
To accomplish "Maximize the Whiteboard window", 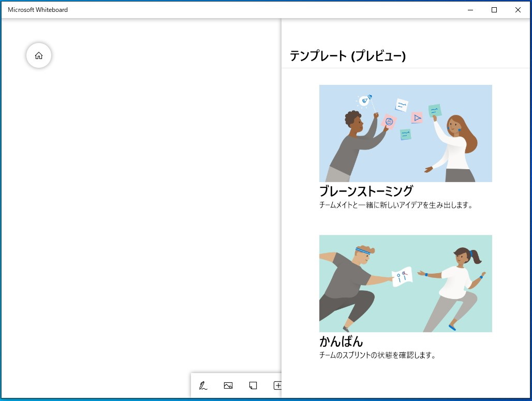I will pos(494,9).
